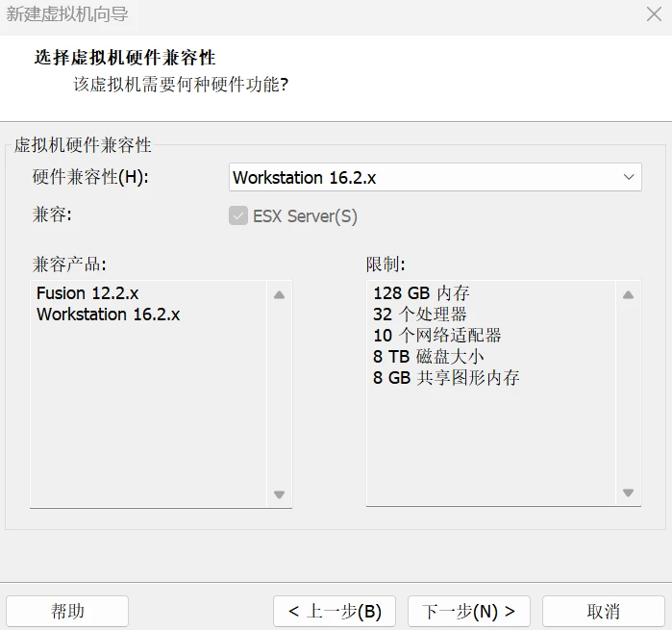Image resolution: width=672 pixels, height=630 pixels.
Task: Select Fusion 12.2.x in compatible products
Action: point(87,293)
